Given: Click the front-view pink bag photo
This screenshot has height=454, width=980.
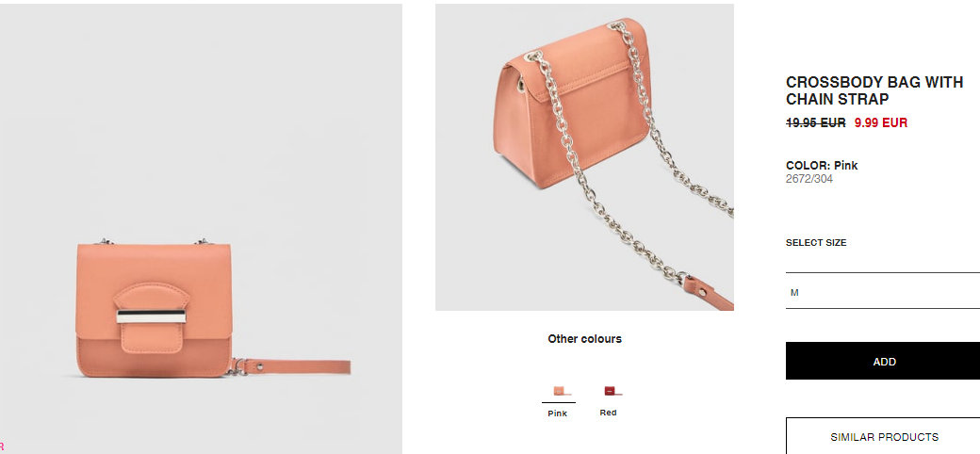Looking at the screenshot, I should tap(201, 229).
